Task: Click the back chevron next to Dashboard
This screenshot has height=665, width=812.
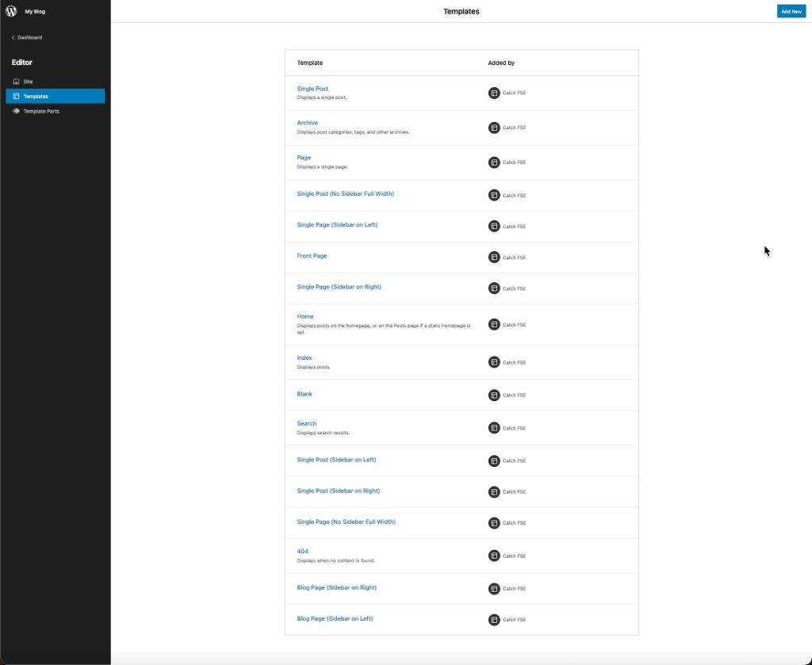Action: coord(12,36)
